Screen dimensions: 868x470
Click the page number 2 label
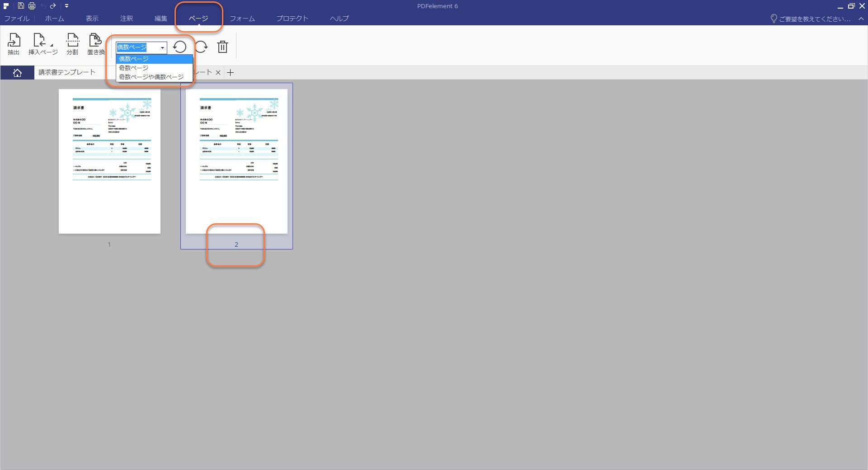pyautogui.click(x=236, y=244)
